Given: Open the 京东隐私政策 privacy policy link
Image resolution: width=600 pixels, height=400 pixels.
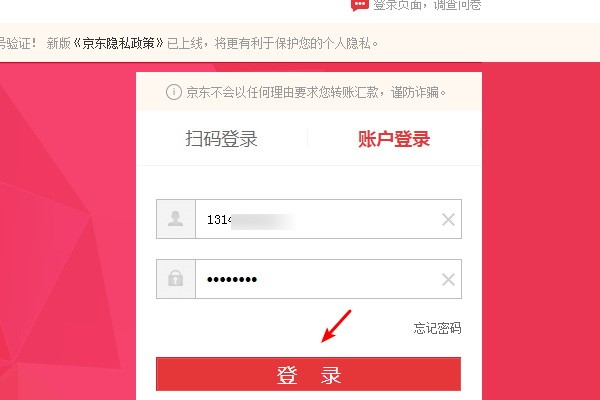Looking at the screenshot, I should 118,43.
